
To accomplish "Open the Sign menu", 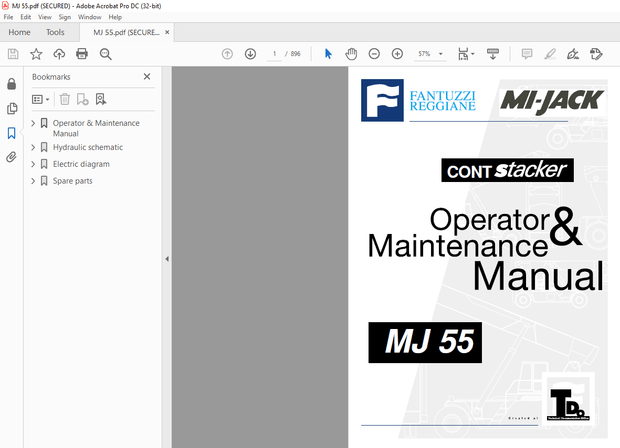I will (65, 17).
